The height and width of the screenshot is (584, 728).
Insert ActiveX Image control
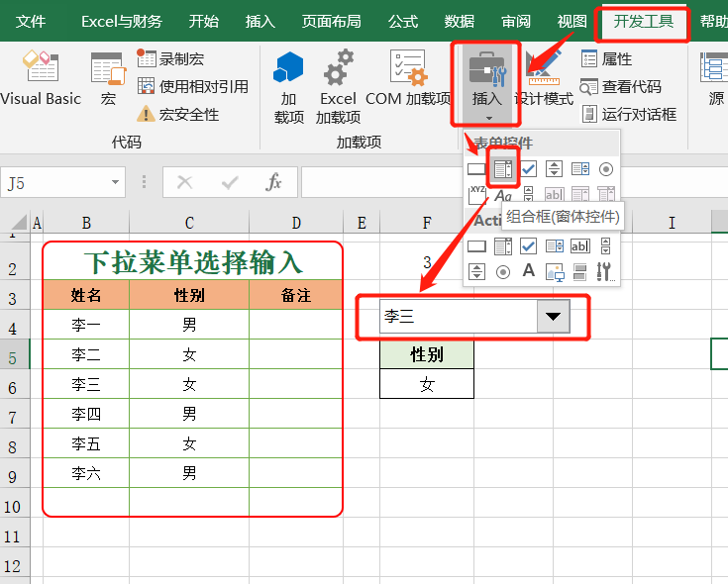coord(555,272)
